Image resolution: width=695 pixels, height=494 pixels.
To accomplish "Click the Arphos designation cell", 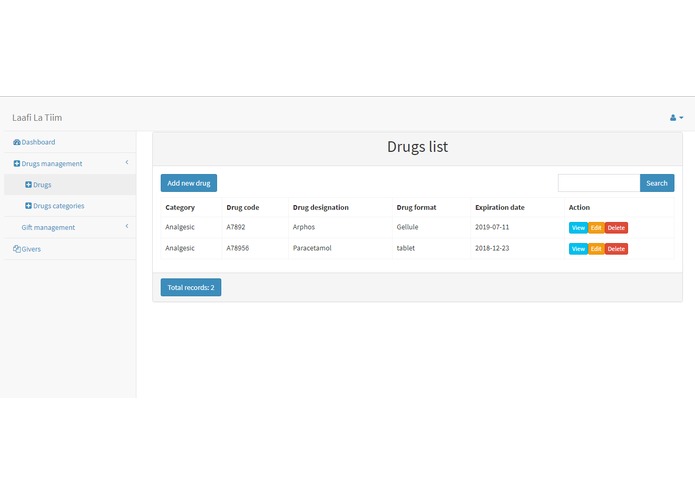I will [304, 227].
